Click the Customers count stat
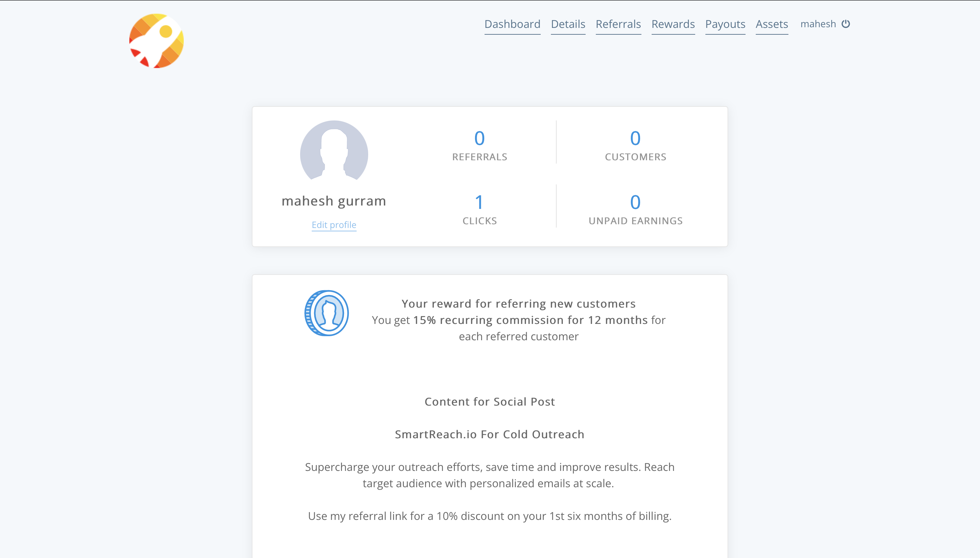980x558 pixels. [x=635, y=138]
